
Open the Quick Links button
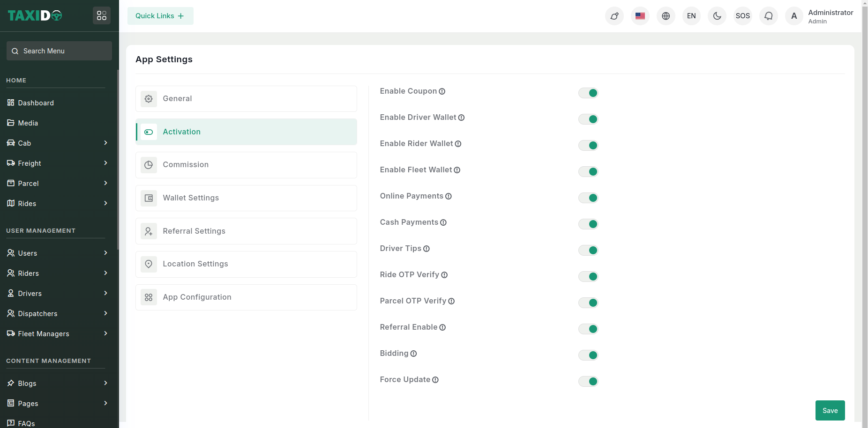(160, 16)
